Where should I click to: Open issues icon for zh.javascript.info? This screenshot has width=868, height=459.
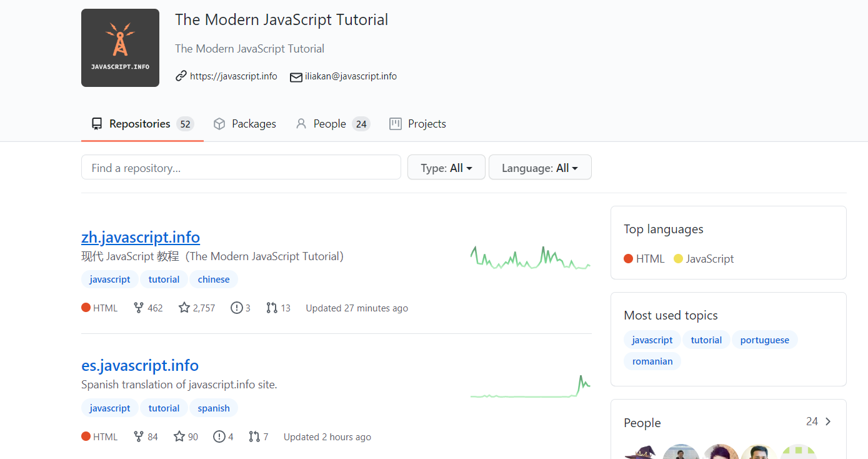tap(237, 308)
